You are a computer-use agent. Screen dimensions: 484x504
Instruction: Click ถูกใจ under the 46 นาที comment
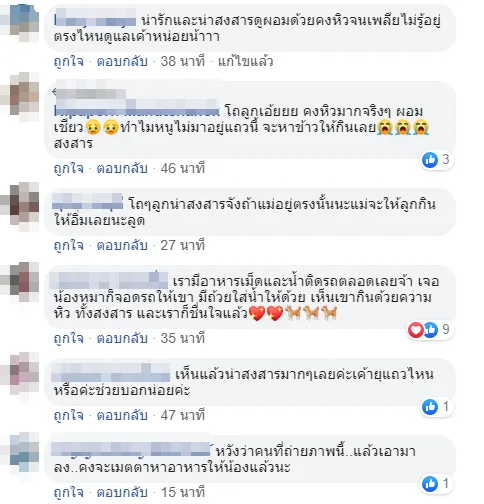pyautogui.click(x=69, y=168)
